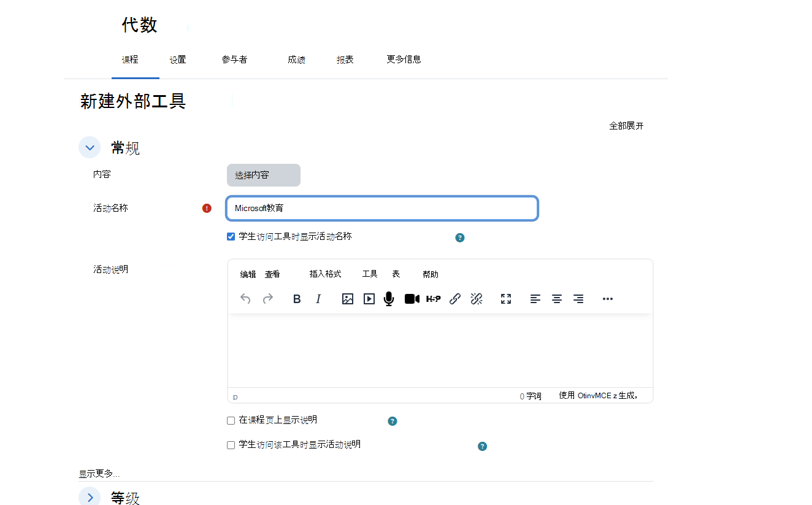Uncheck 学生访问工具时显示活动名称

[x=231, y=236]
